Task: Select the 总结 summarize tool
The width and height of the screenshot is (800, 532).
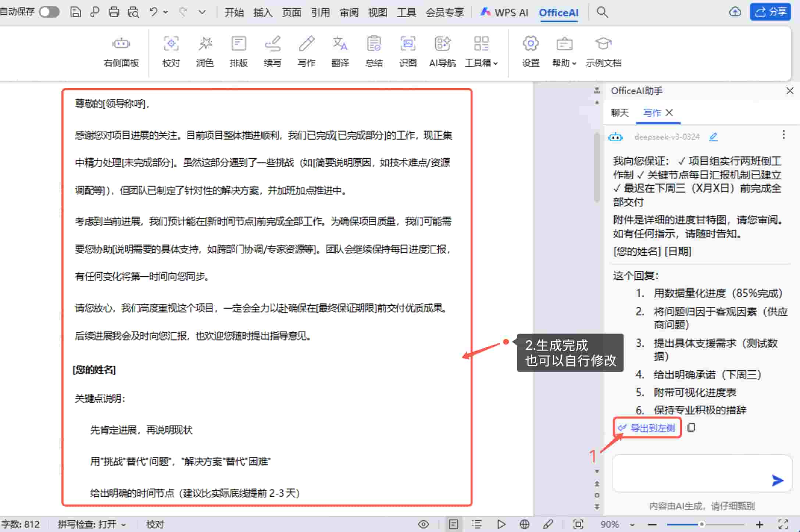Action: [x=374, y=51]
